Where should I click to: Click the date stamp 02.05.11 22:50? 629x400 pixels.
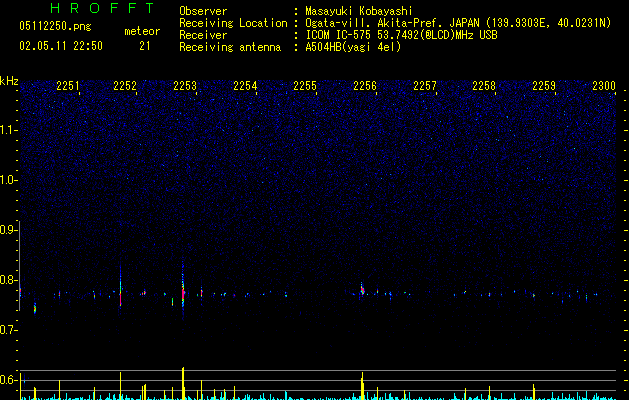(61, 46)
